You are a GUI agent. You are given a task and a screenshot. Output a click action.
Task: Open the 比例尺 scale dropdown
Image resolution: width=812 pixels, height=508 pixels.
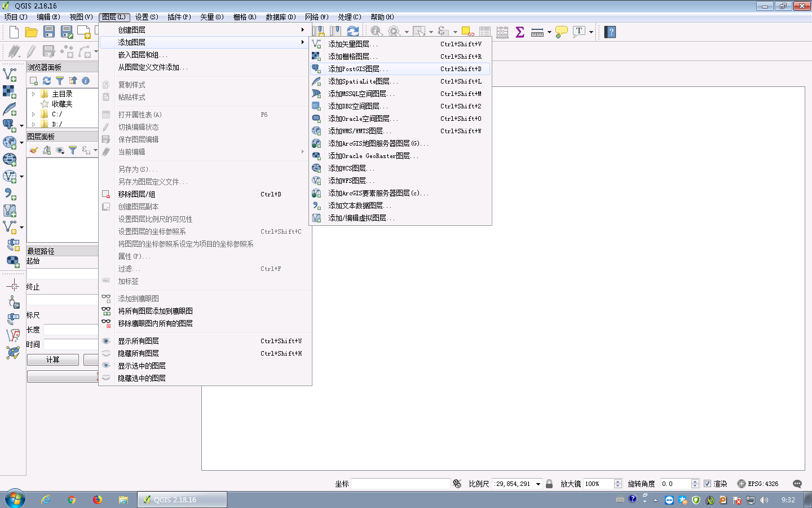(x=539, y=484)
